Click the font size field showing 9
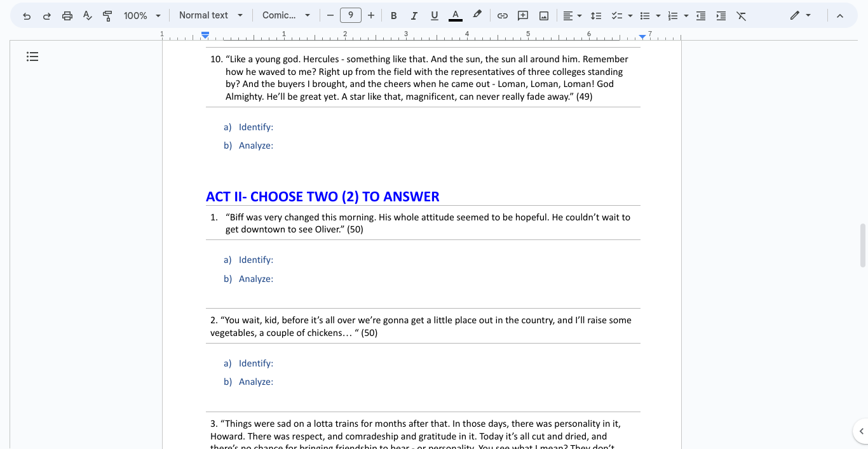 (x=351, y=16)
